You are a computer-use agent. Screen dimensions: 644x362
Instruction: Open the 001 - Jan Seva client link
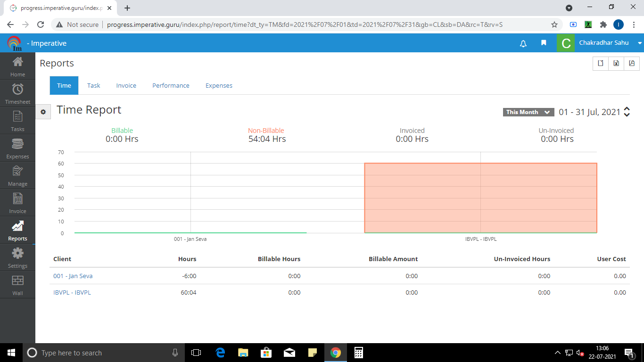pyautogui.click(x=73, y=276)
